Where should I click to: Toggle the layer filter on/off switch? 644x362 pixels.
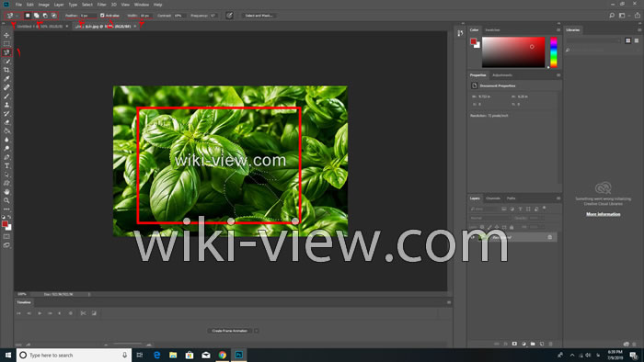click(x=545, y=209)
